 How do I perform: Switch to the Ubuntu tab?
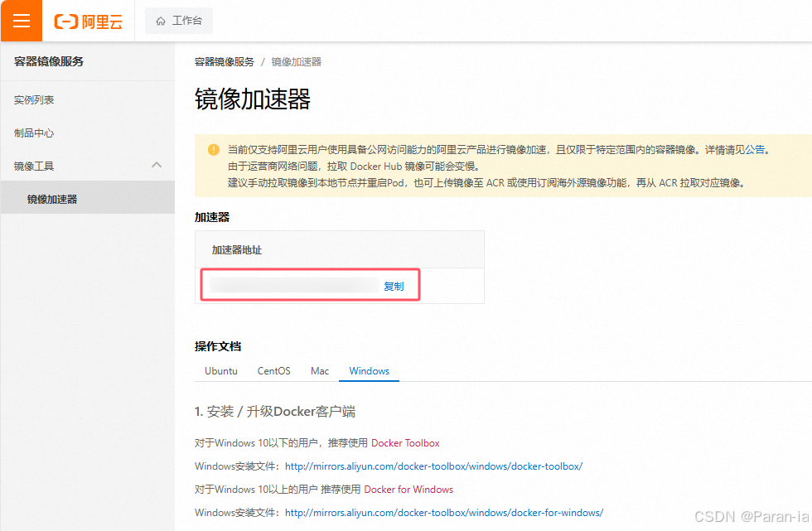point(221,371)
